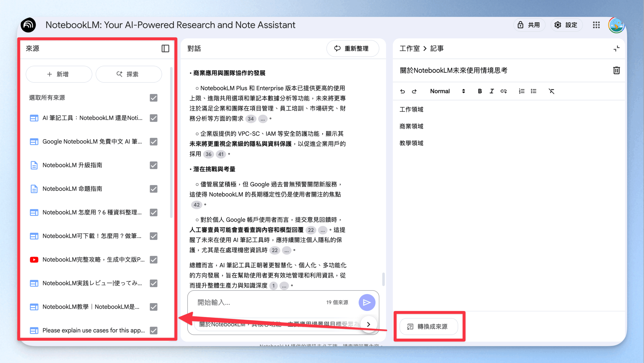
Task: Toggle italic formatting in note editor
Action: point(492,91)
